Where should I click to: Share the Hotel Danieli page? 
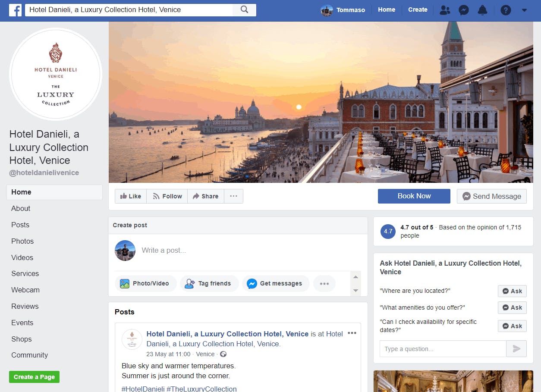click(205, 196)
